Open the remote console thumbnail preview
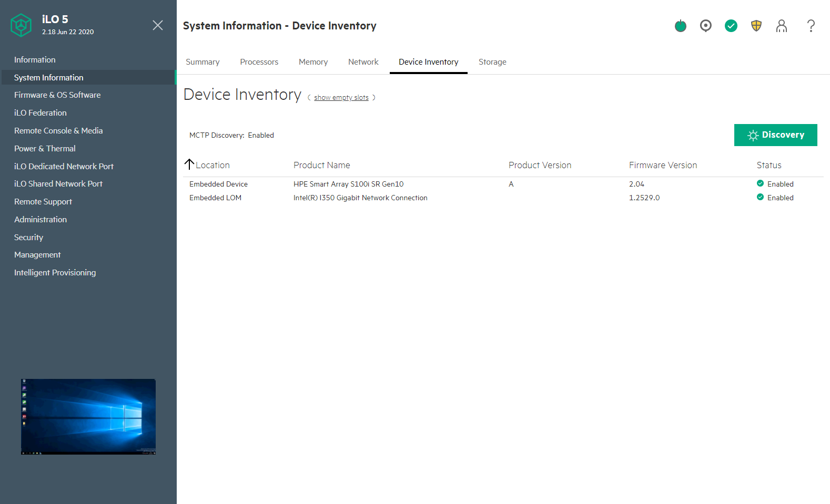The height and width of the screenshot is (504, 830). [88, 417]
